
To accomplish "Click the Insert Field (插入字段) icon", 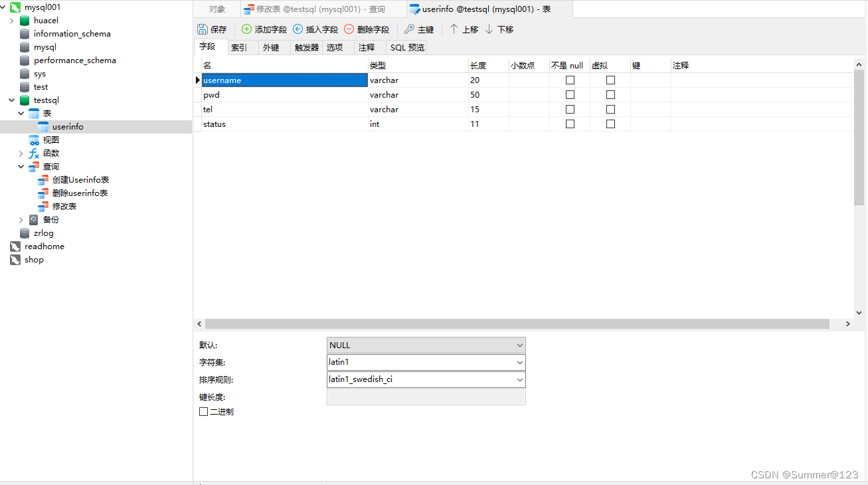I will tap(298, 29).
